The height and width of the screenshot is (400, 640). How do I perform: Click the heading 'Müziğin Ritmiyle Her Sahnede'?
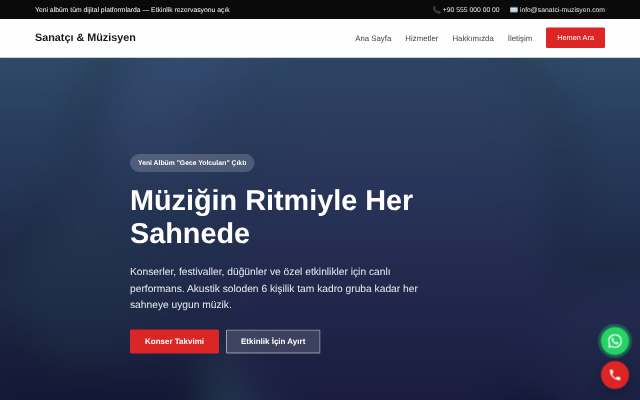tap(271, 217)
